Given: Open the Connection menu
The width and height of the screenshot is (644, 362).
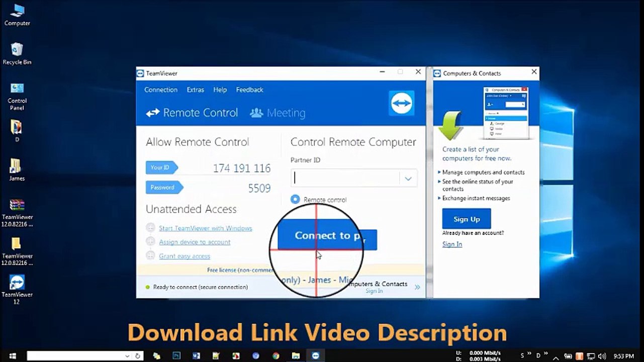Looking at the screenshot, I should click(161, 89).
